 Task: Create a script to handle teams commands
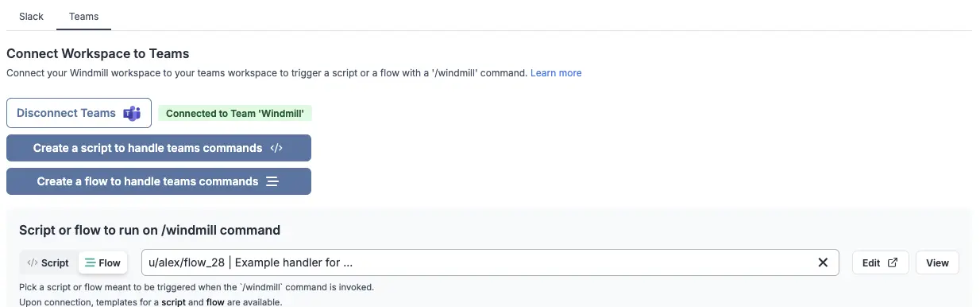point(159,148)
